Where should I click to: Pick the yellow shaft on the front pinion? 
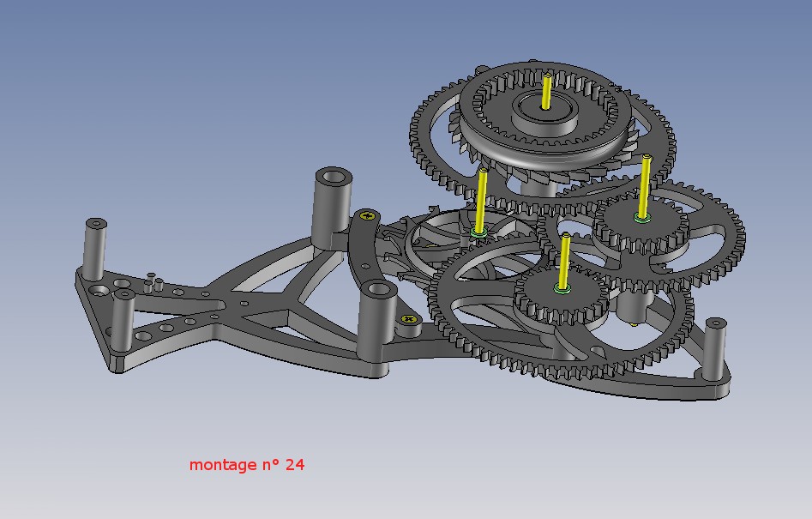(564, 261)
